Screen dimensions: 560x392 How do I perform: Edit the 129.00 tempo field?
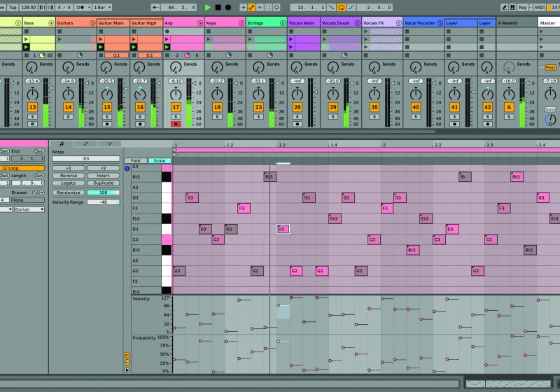tap(28, 7)
